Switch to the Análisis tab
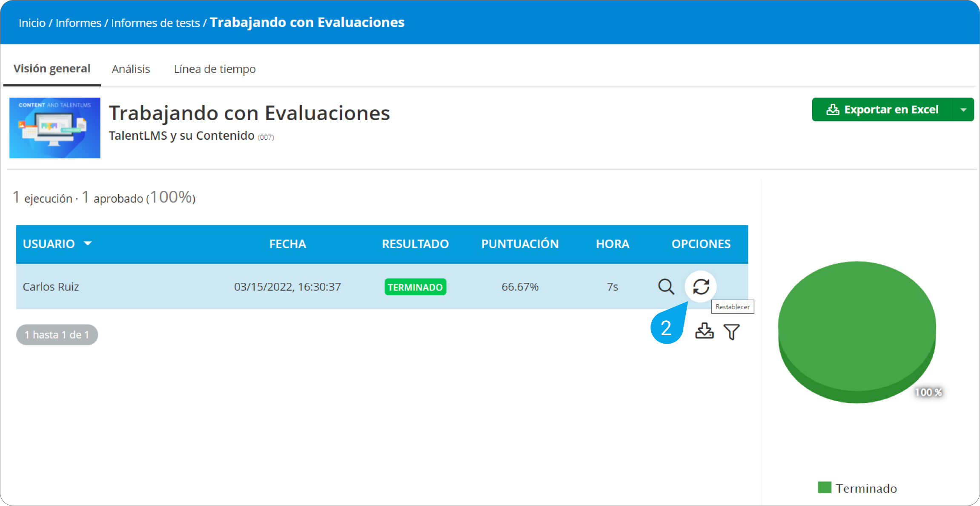This screenshot has height=506, width=980. [131, 69]
